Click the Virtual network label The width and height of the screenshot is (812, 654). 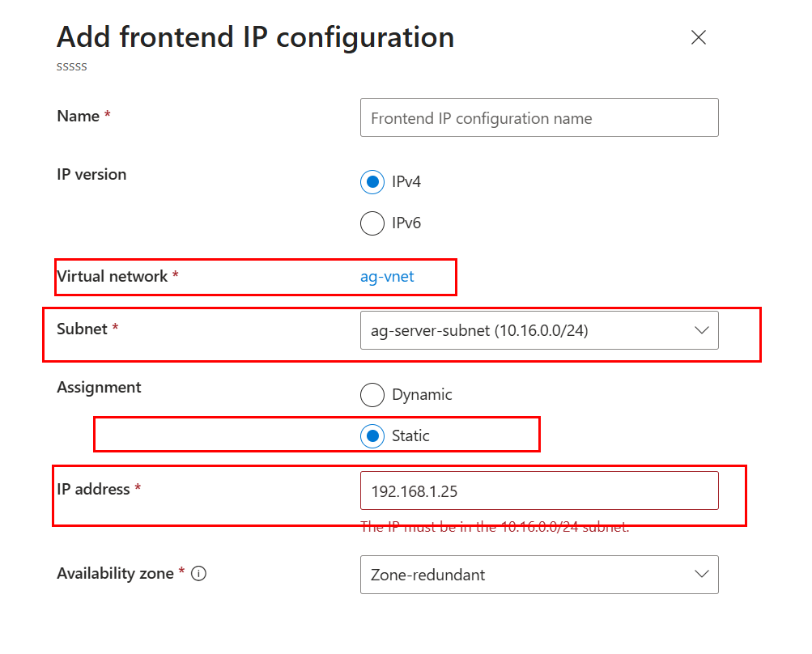click(112, 277)
